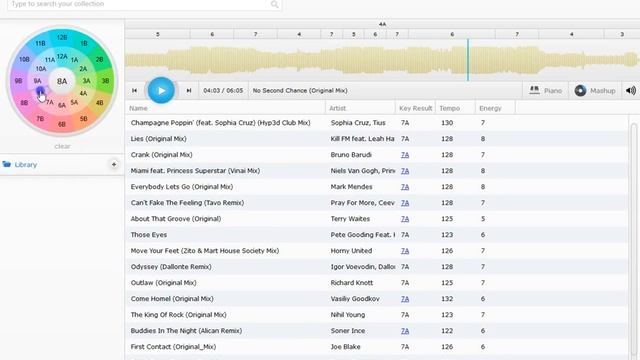The width and height of the screenshot is (640, 360).
Task: Select track Lies (Original Mix)
Action: click(376, 139)
